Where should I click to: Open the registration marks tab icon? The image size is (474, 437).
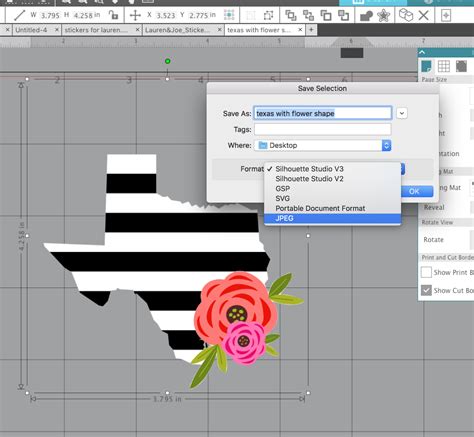[461, 66]
